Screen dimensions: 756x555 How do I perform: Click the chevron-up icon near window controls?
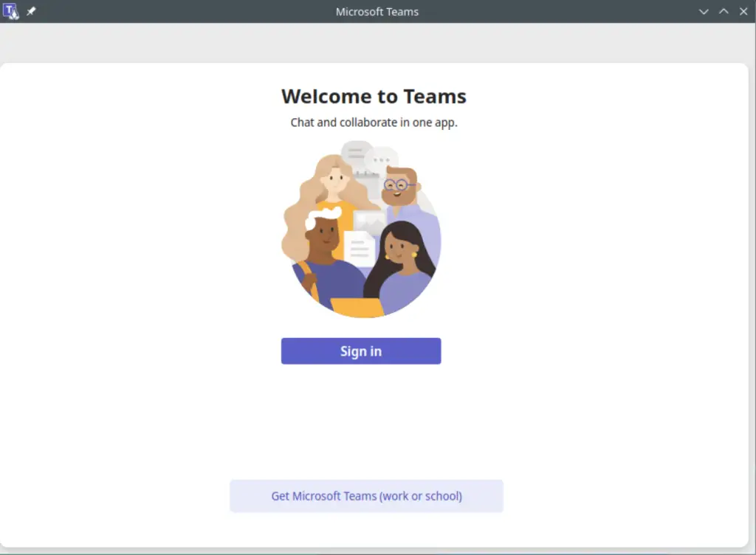tap(722, 12)
